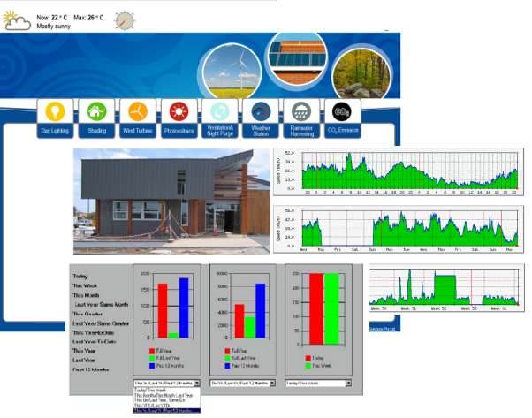Click the building exterior photo
532x418 pixels.
(171, 201)
